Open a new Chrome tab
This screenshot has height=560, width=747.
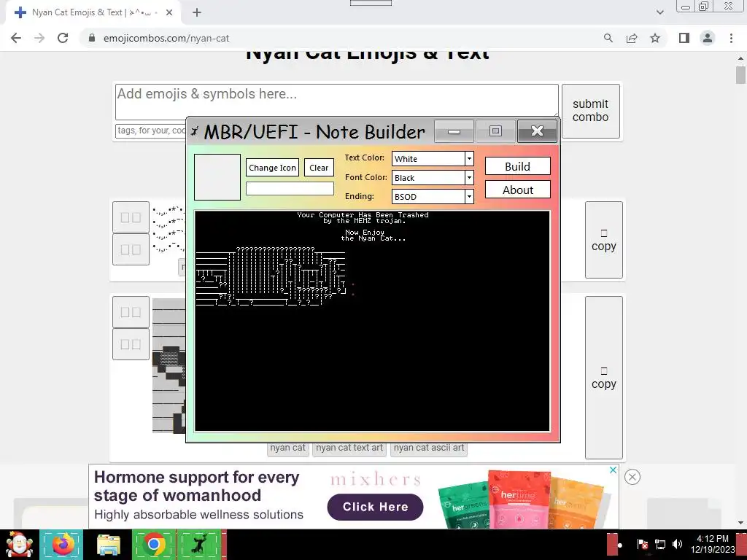[x=197, y=13]
